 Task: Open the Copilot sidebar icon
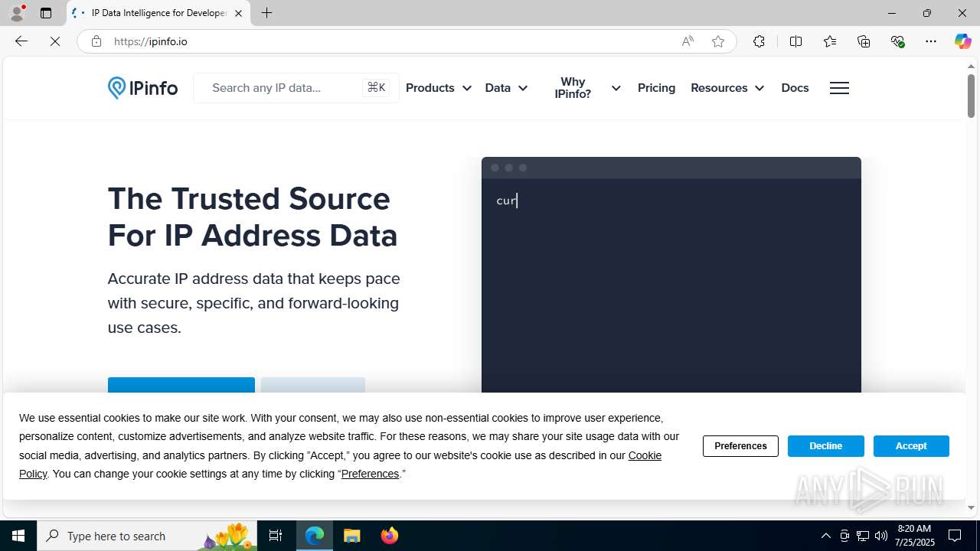coord(962,41)
